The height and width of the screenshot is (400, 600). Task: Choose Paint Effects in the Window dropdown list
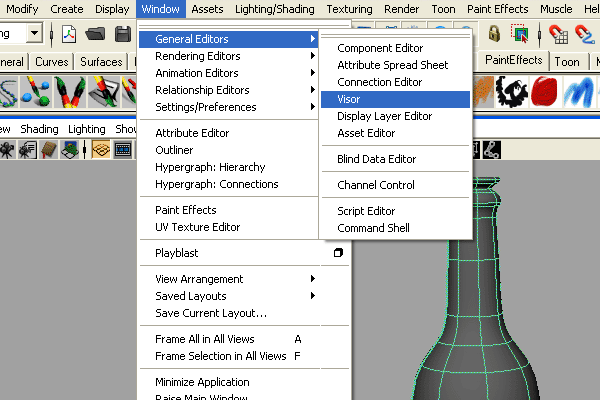click(x=228, y=210)
